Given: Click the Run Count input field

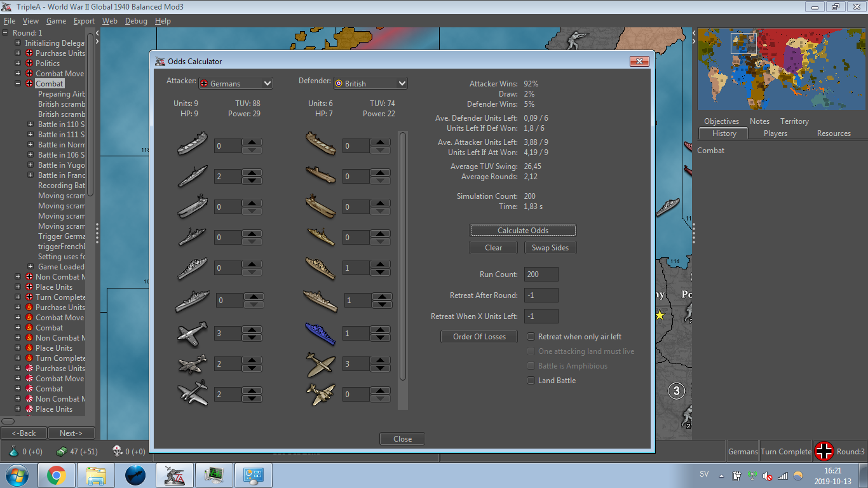Looking at the screenshot, I should pos(541,274).
